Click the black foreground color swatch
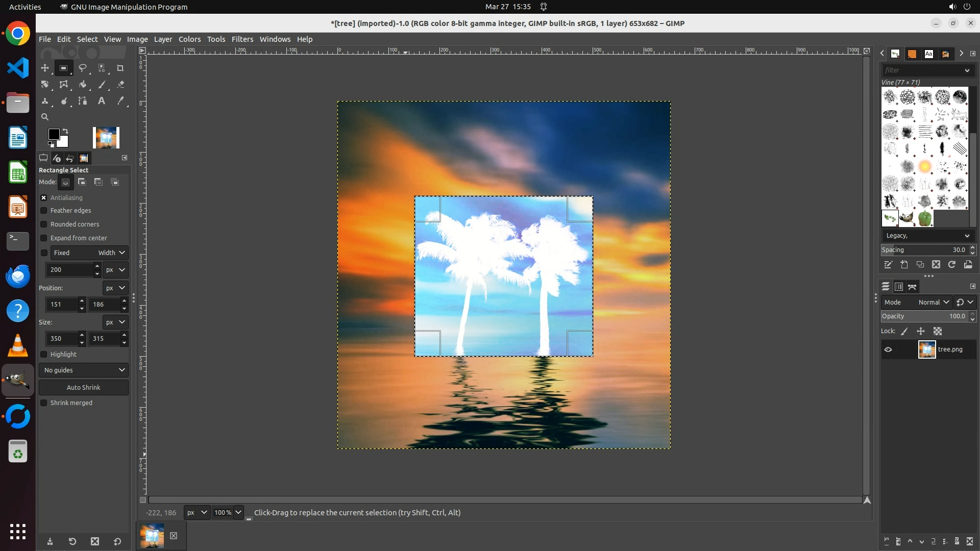The image size is (980, 551). pyautogui.click(x=53, y=134)
